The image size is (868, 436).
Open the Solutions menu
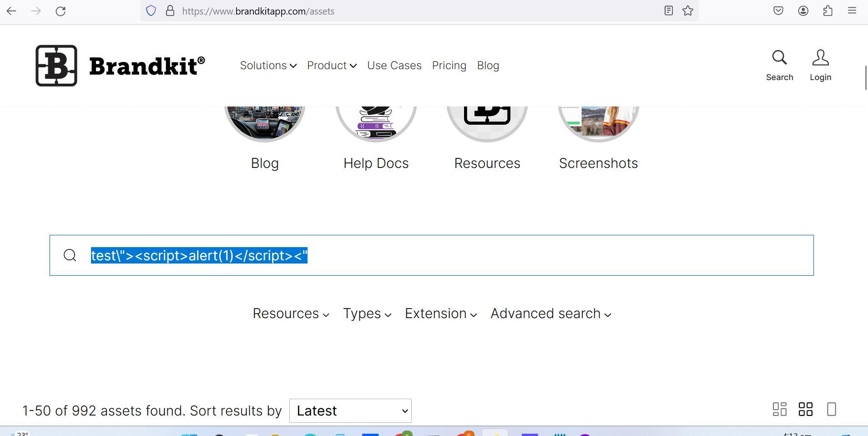[268, 66]
